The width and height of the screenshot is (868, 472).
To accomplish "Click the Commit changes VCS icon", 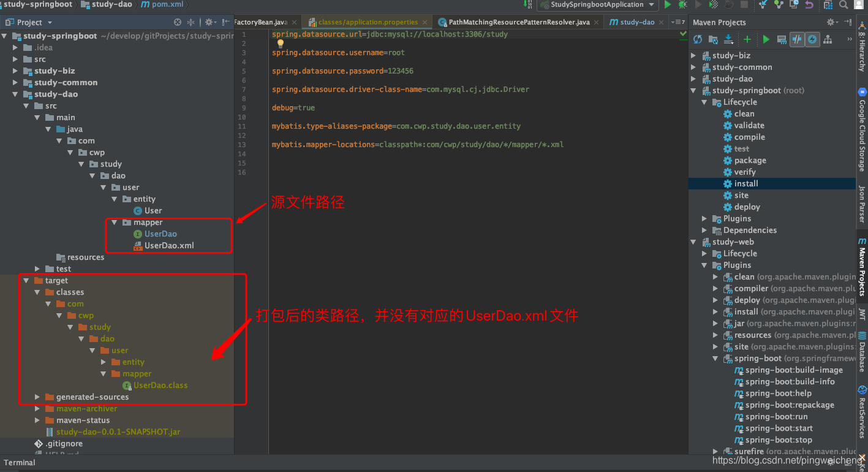I will [779, 4].
